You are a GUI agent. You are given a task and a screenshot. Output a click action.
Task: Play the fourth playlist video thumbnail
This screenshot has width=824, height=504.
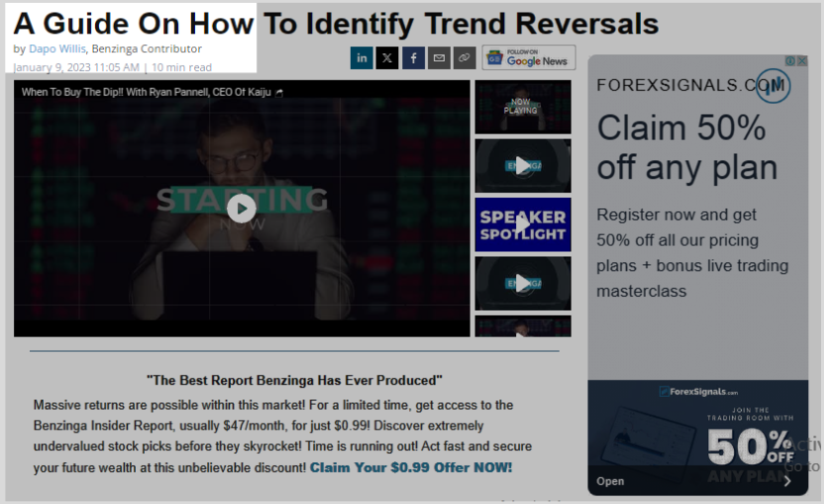[523, 284]
